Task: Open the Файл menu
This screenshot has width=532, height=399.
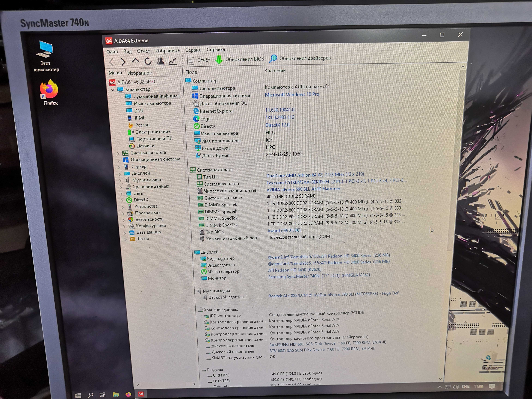Action: click(112, 51)
